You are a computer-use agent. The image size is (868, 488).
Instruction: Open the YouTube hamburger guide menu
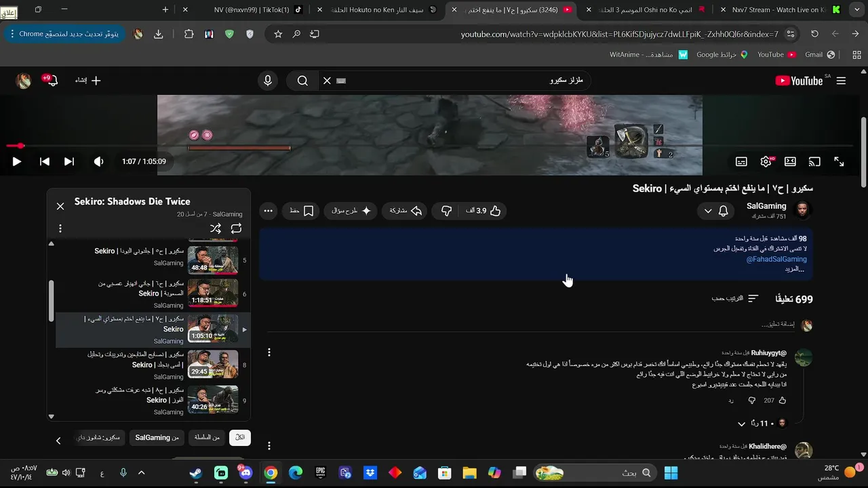point(841,81)
